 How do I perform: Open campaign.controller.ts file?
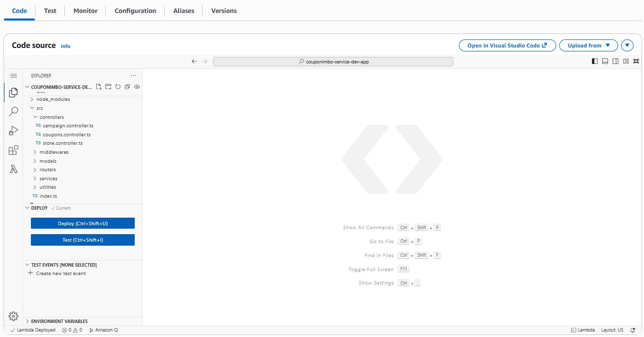(x=68, y=126)
